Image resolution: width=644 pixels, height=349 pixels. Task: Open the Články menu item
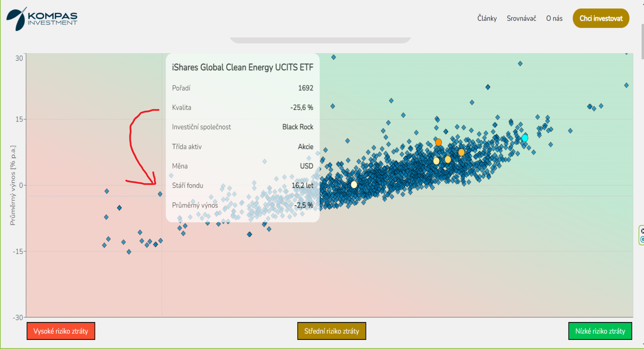click(487, 18)
